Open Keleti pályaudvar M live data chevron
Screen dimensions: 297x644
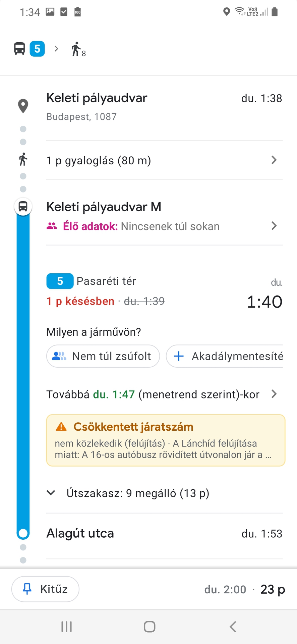274,226
